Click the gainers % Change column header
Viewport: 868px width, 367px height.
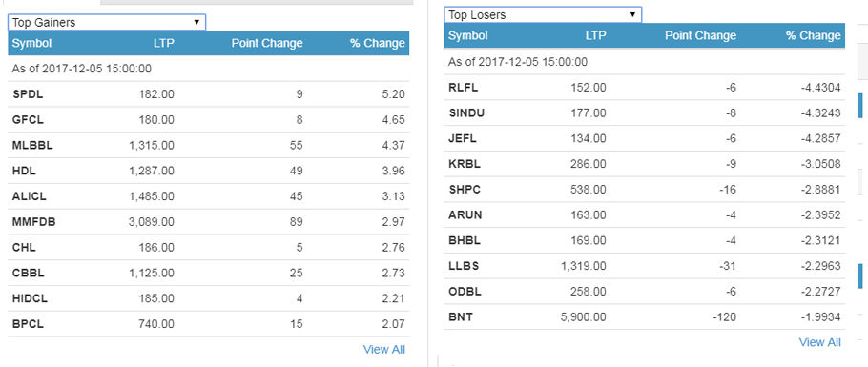click(x=378, y=43)
